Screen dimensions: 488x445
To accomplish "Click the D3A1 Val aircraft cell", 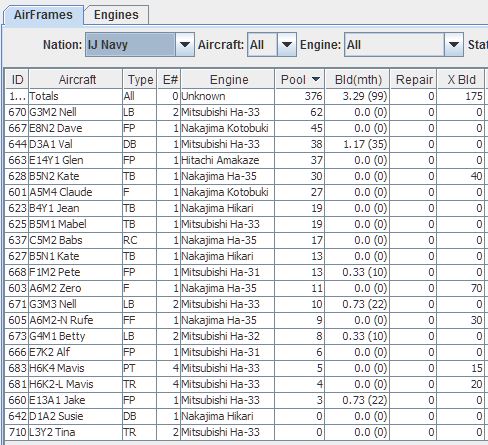I will tap(76, 144).
